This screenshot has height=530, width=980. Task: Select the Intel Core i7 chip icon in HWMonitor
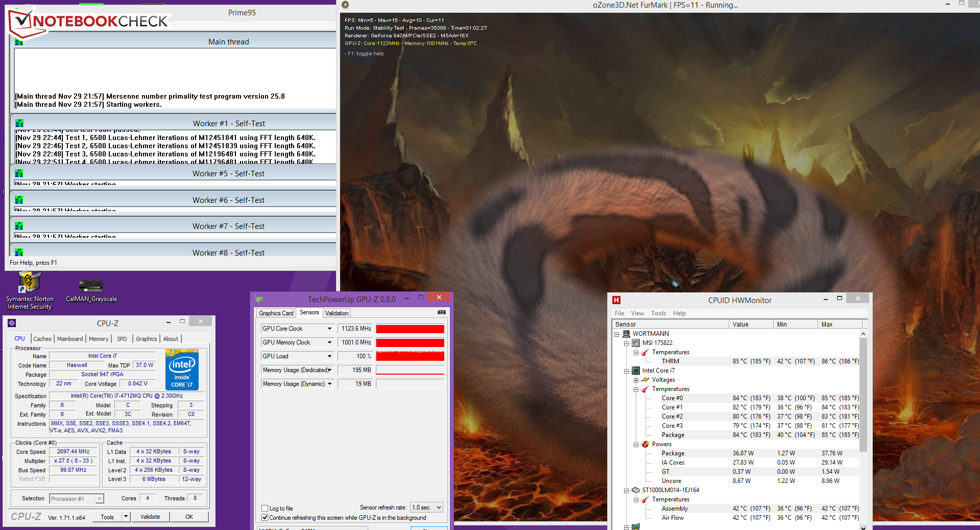pyautogui.click(x=636, y=371)
